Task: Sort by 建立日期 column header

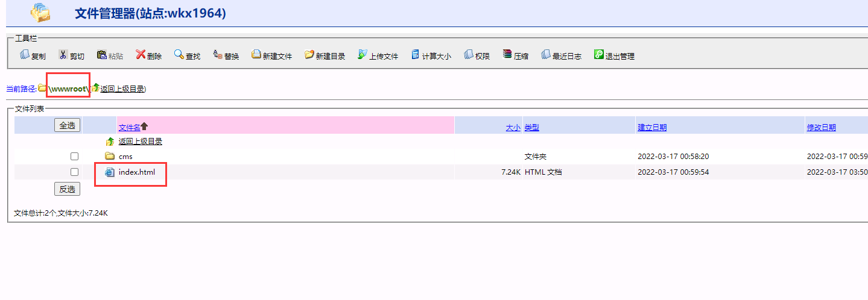Action: coord(652,127)
